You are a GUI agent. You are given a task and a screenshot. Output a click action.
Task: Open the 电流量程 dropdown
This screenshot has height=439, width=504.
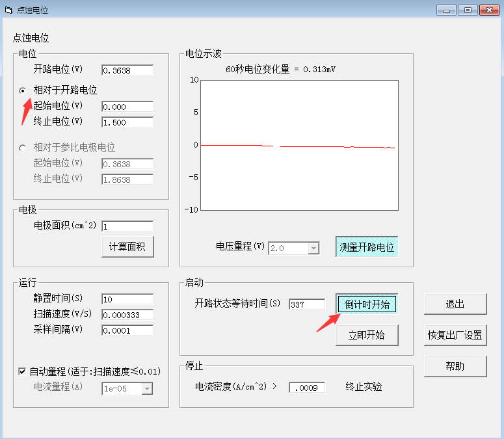point(147,388)
